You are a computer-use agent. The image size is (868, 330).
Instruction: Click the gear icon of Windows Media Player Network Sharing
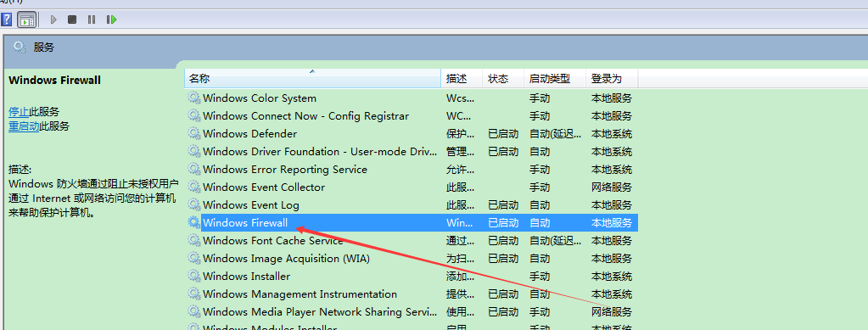pos(193,311)
